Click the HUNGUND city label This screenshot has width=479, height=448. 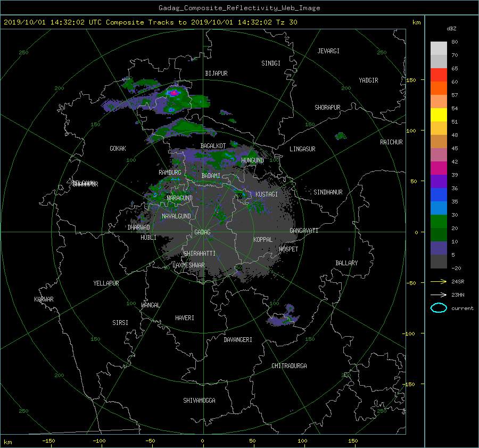coord(252,160)
